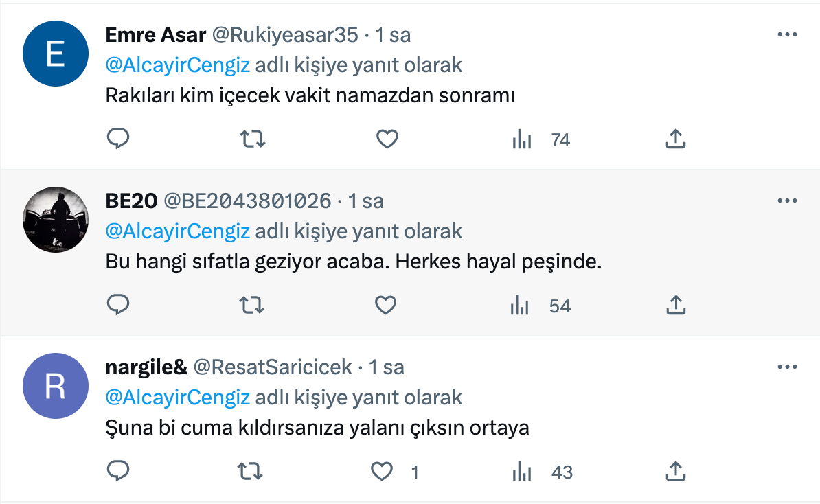Reply to nargile&'s tweet
This screenshot has height=504, width=820.
pos(118,470)
